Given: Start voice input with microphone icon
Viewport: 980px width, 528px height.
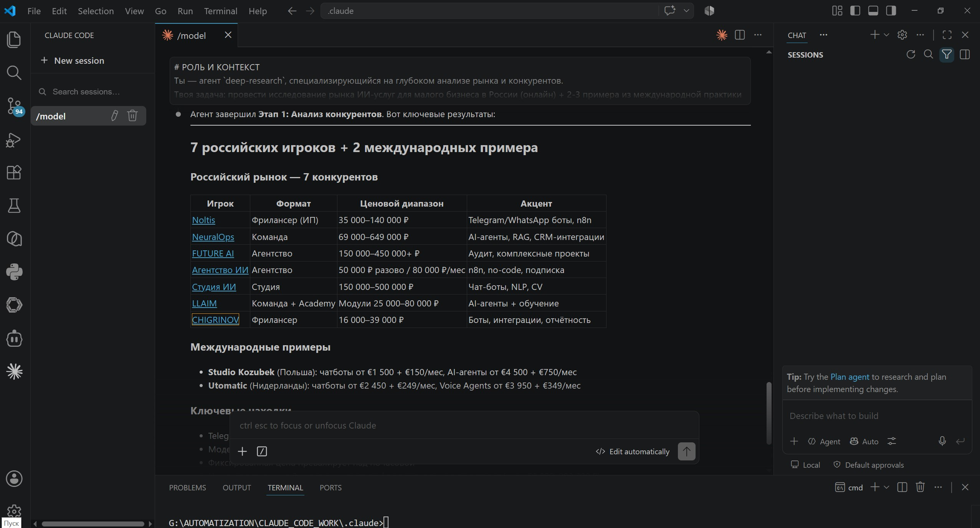Looking at the screenshot, I should click(942, 441).
